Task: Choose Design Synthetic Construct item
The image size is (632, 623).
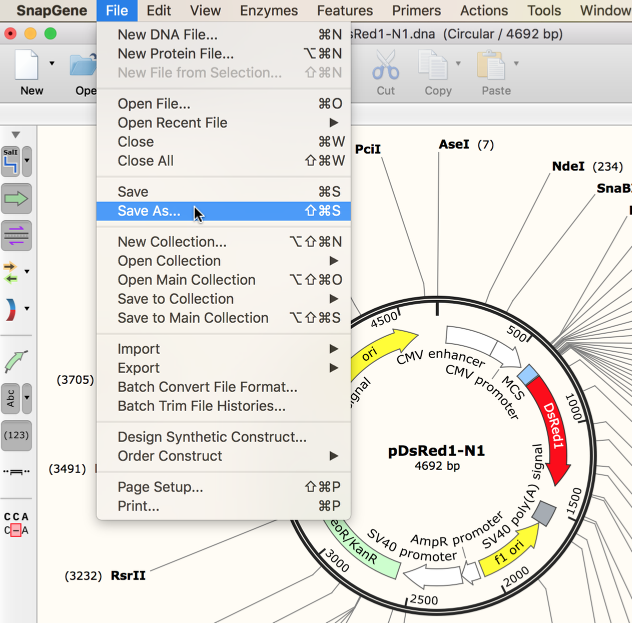Action: pos(224,437)
